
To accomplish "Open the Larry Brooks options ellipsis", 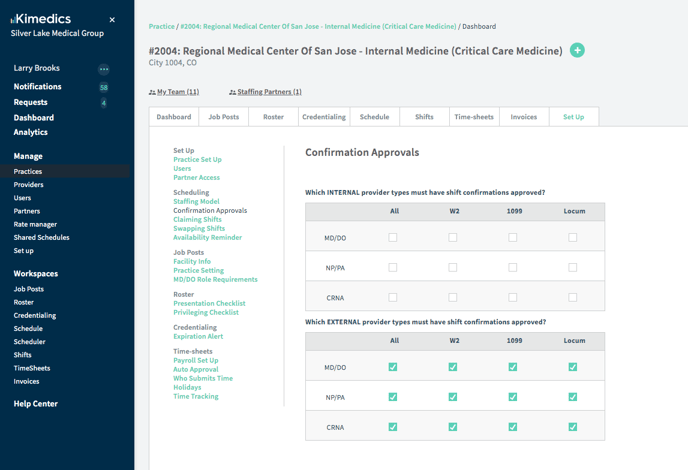I will point(103,69).
